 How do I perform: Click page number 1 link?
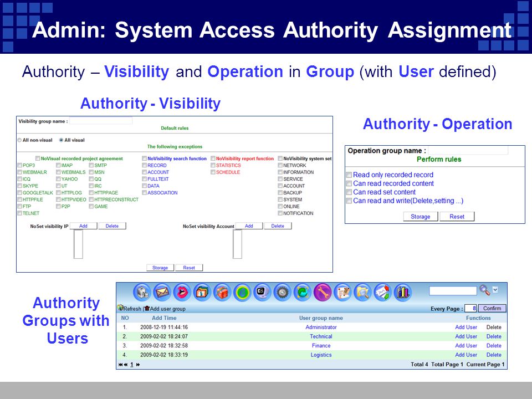pos(132,365)
